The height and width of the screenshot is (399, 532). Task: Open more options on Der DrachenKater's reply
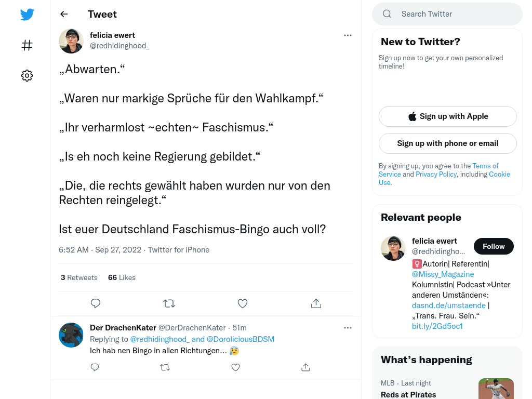(x=348, y=328)
